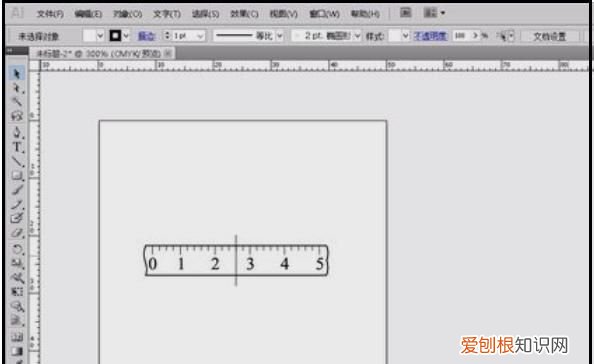Image resolution: width=594 pixels, height=364 pixels.
Task: Open the 选择(S) menu
Action: [x=205, y=14]
